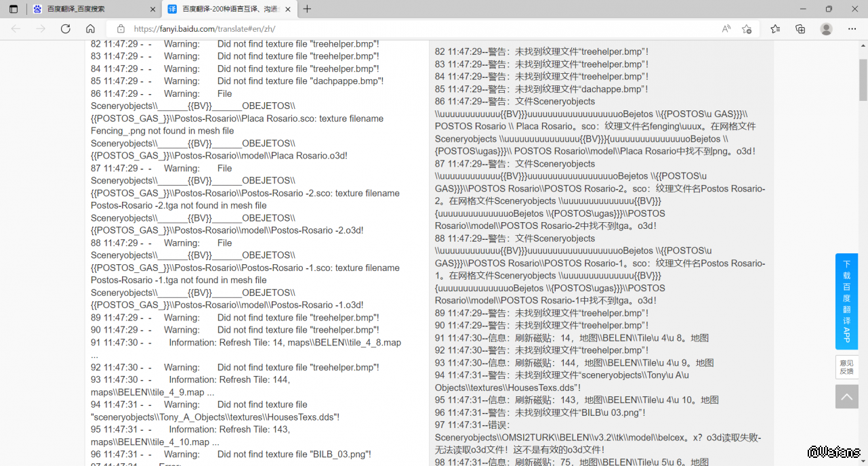Viewport: 868px width, 466px height.
Task: Click source line 95 Refresh Tile: 143
Action: pos(190,436)
